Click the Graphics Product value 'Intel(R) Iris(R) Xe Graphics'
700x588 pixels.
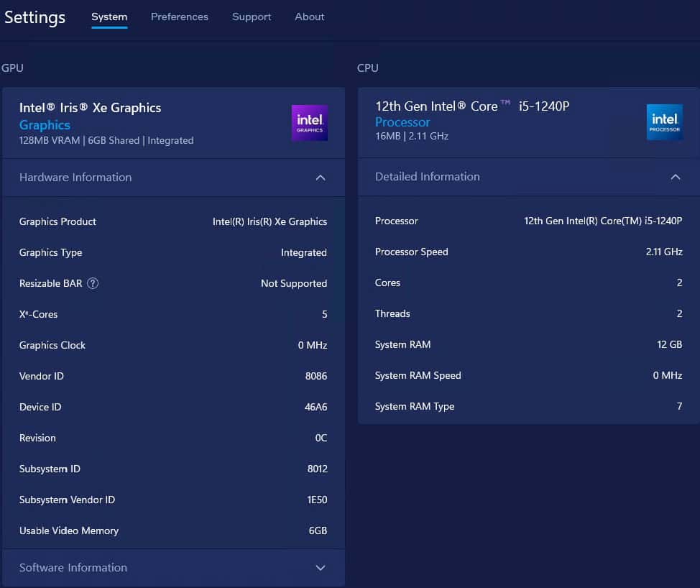pyautogui.click(x=270, y=221)
